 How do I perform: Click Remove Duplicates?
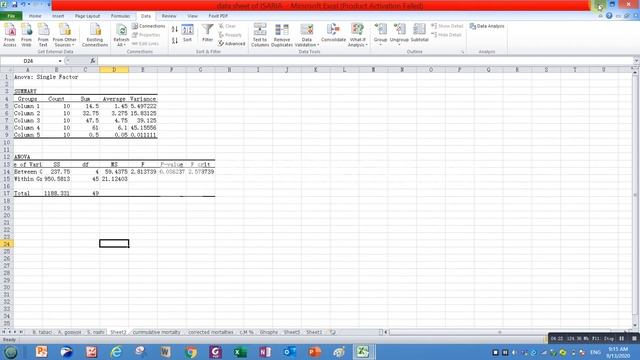[x=282, y=34]
